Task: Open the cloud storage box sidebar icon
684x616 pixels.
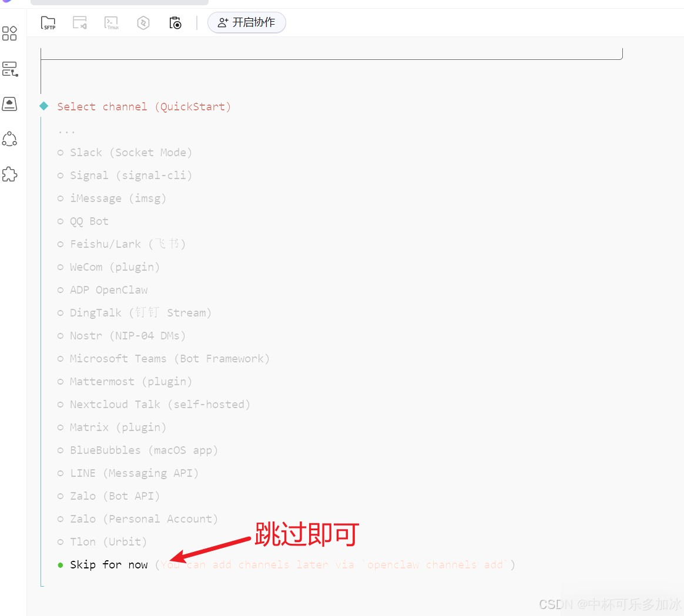Action: pos(9,104)
